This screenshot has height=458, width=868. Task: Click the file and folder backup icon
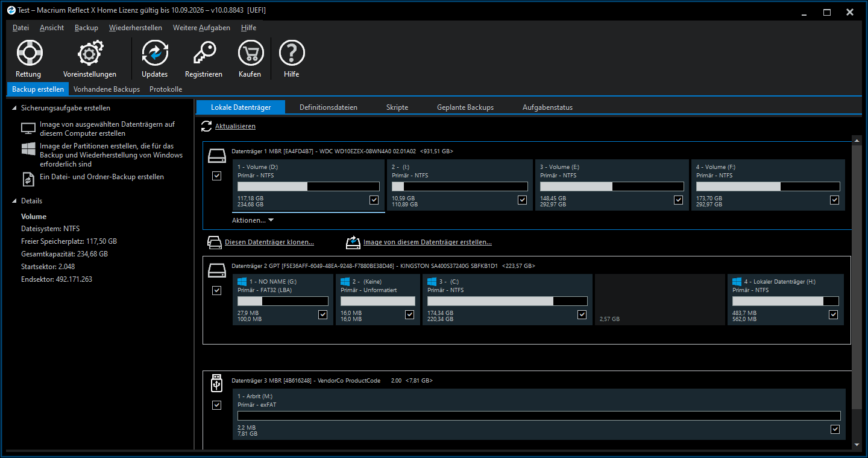click(x=28, y=179)
